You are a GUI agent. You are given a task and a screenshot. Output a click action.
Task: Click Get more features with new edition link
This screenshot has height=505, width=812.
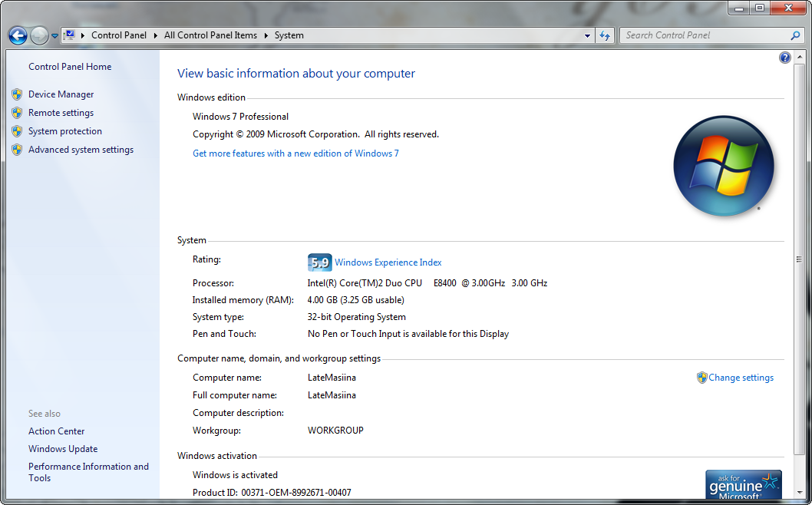(x=295, y=153)
